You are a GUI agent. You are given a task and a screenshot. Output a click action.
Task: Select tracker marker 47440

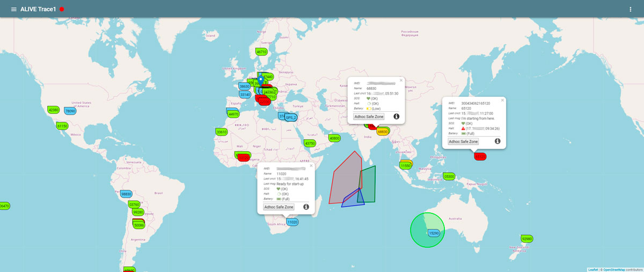coord(268,77)
